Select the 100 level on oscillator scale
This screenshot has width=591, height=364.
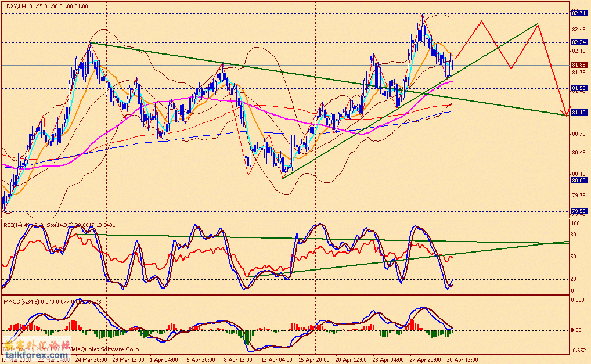[575, 224]
